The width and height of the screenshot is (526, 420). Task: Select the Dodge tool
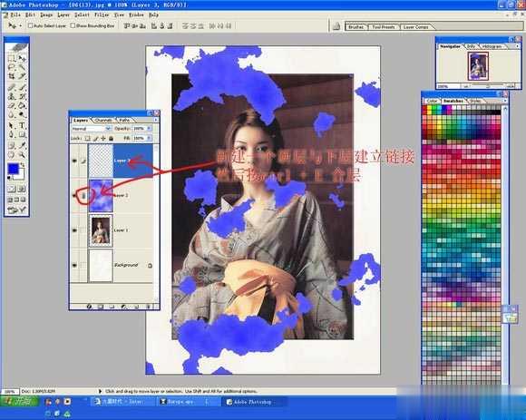22,114
